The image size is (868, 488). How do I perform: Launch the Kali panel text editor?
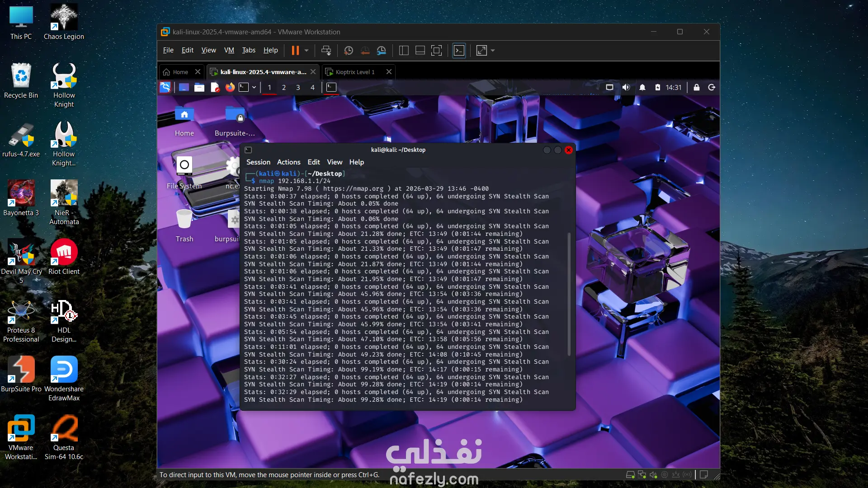215,87
